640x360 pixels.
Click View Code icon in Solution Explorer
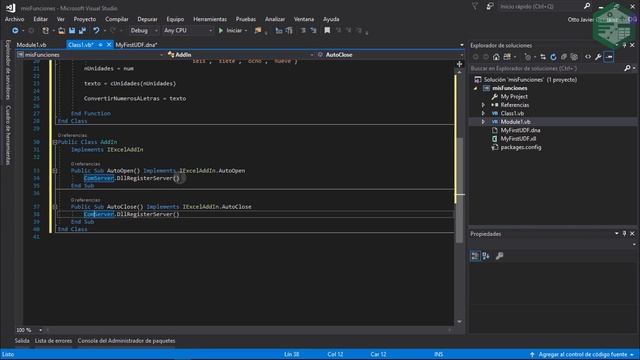588,57
